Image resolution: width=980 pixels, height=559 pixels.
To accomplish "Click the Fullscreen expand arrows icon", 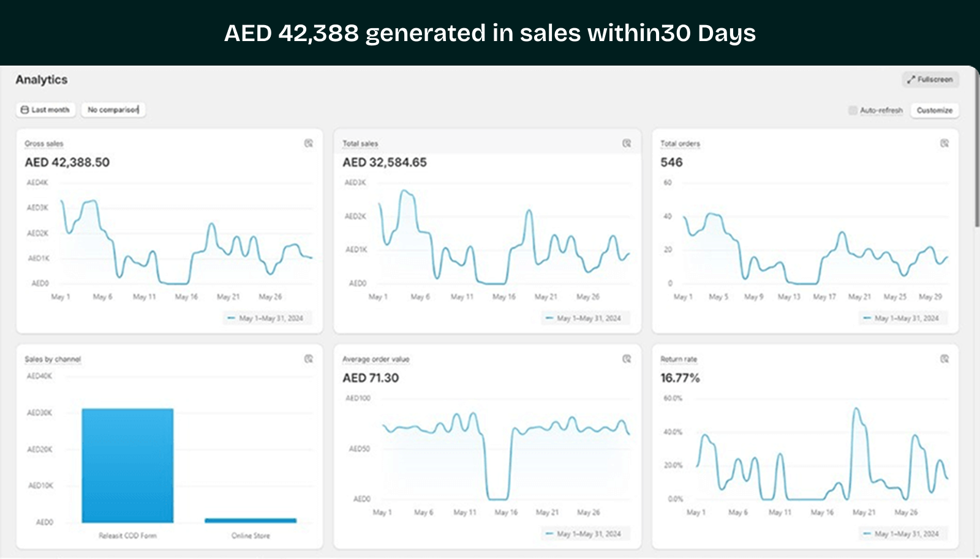I will pyautogui.click(x=911, y=80).
